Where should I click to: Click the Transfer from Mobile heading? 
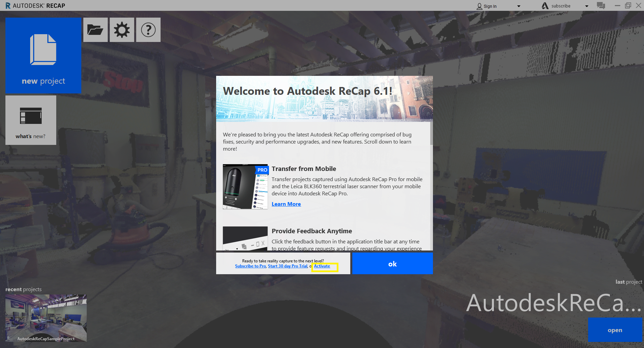click(x=304, y=169)
